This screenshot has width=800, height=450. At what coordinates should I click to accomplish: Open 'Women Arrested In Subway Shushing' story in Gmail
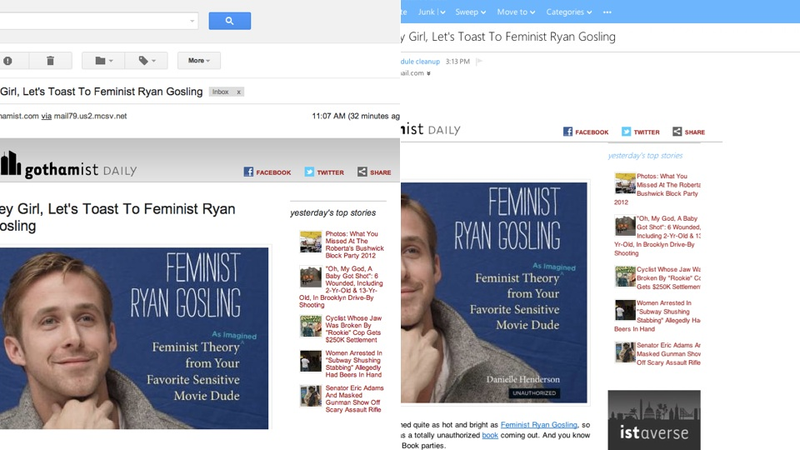[x=354, y=364]
